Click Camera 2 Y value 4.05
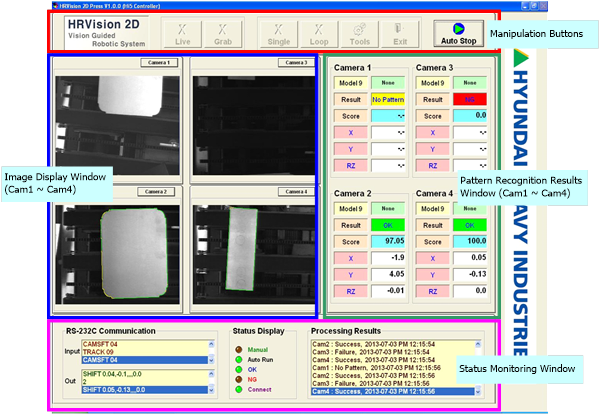The width and height of the screenshot is (601, 417). tap(388, 274)
